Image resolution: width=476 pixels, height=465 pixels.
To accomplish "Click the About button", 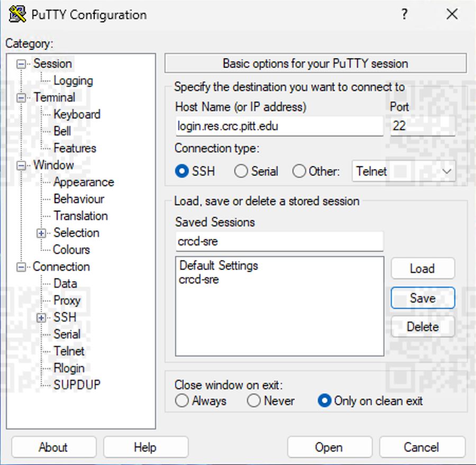I will click(x=54, y=448).
